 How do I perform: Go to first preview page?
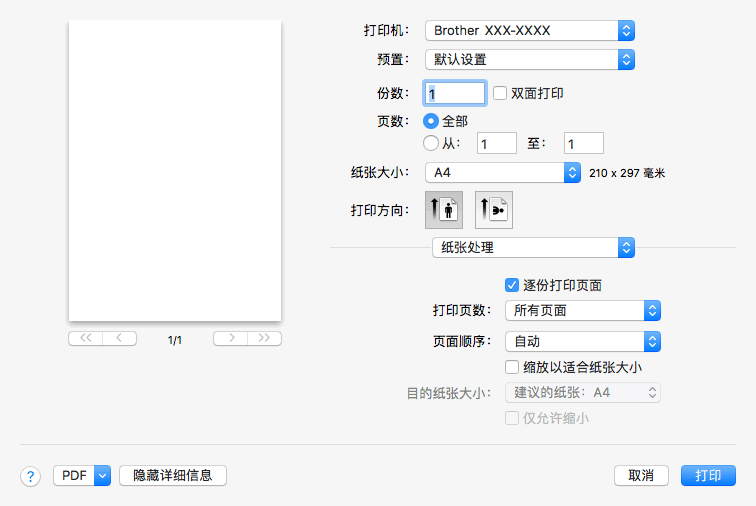(85, 339)
